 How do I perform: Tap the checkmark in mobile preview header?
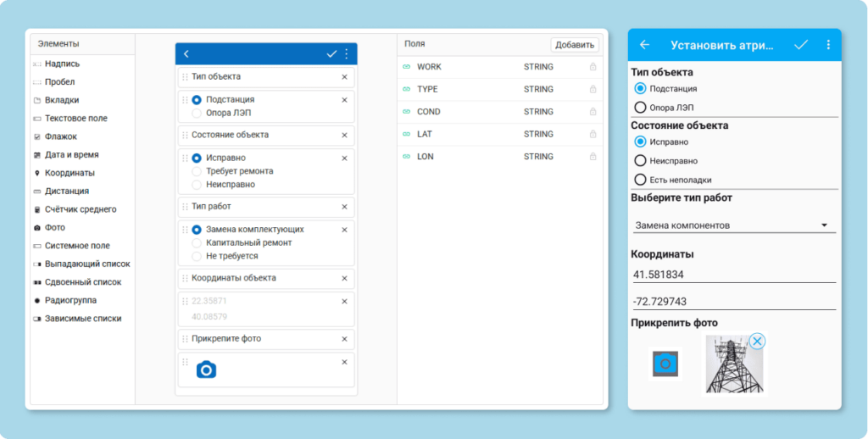pyautogui.click(x=801, y=45)
